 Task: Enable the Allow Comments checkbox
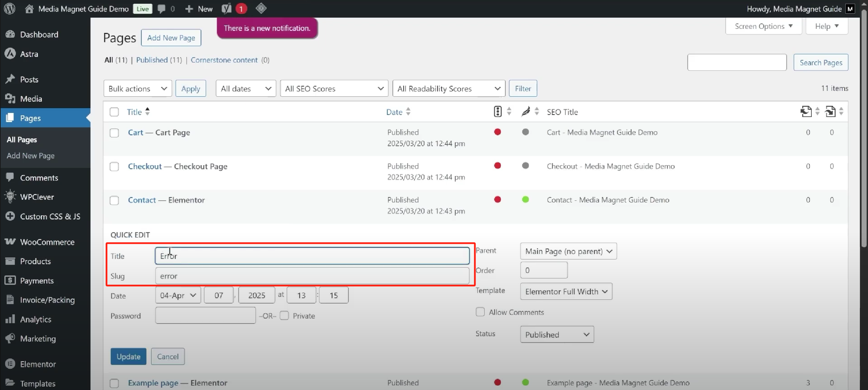480,312
